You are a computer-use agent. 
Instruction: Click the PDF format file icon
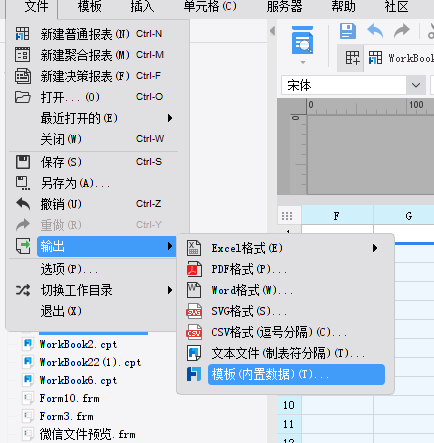(194, 269)
